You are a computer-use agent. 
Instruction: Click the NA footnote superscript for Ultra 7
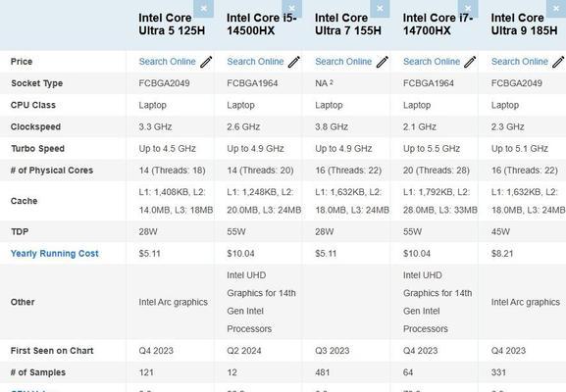pos(331,82)
